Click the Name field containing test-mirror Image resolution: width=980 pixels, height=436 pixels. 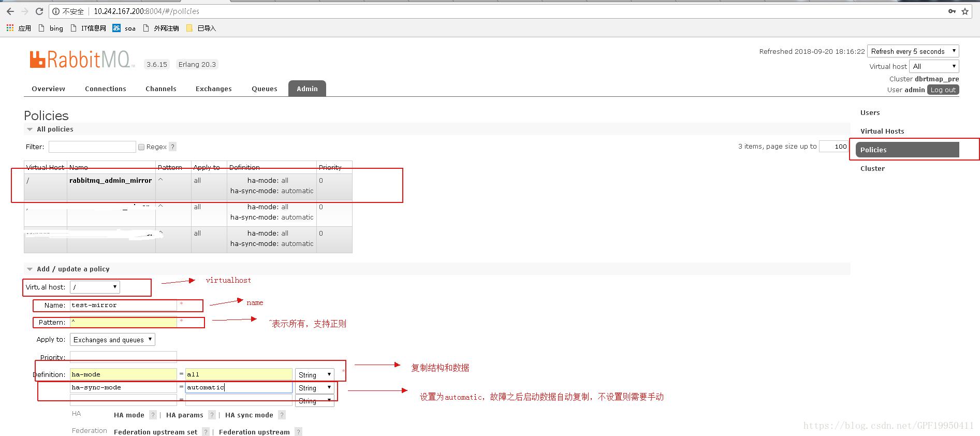click(123, 305)
